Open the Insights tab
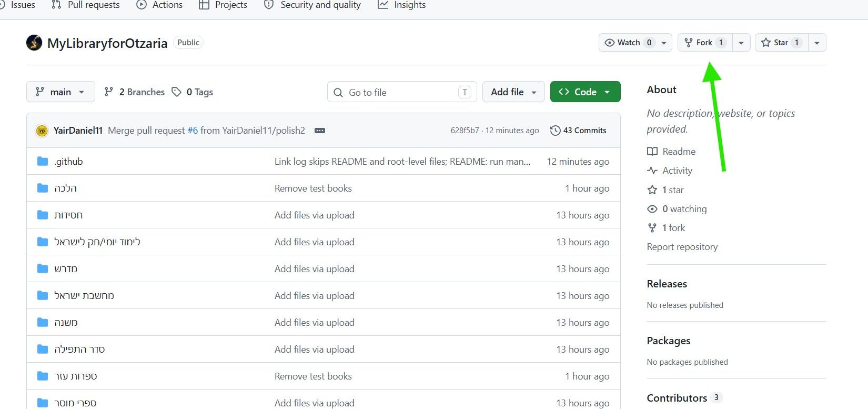 point(402,5)
